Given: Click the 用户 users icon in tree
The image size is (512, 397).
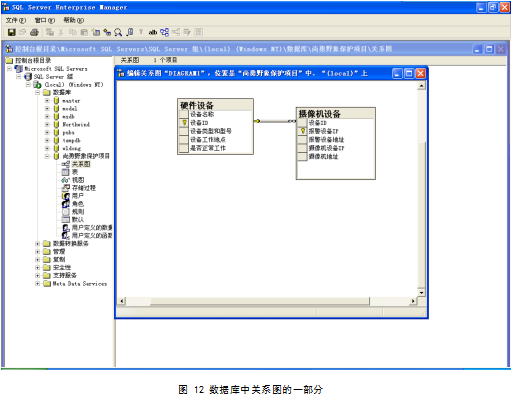Looking at the screenshot, I should 66,196.
